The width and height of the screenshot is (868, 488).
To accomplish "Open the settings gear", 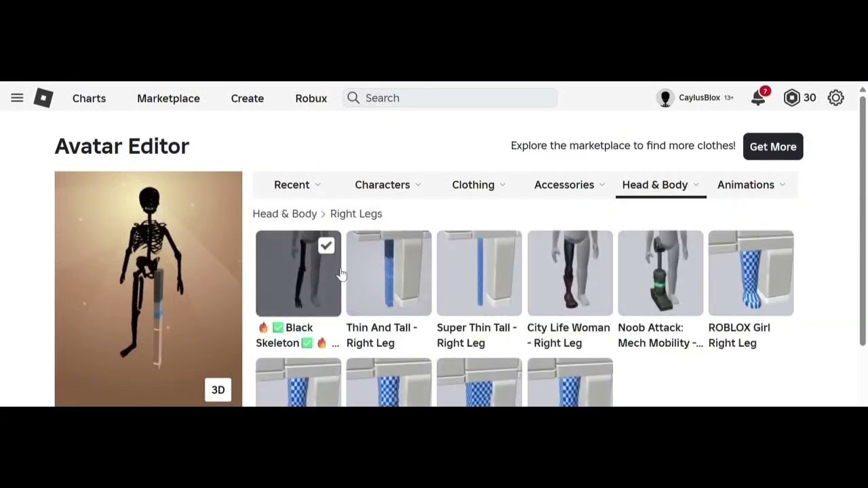I will (835, 98).
